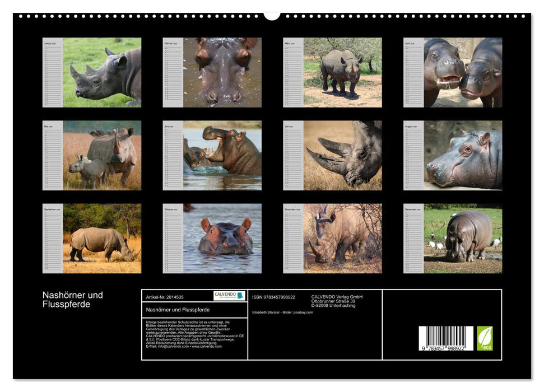Select the August hippo head thumbnail

[463, 155]
